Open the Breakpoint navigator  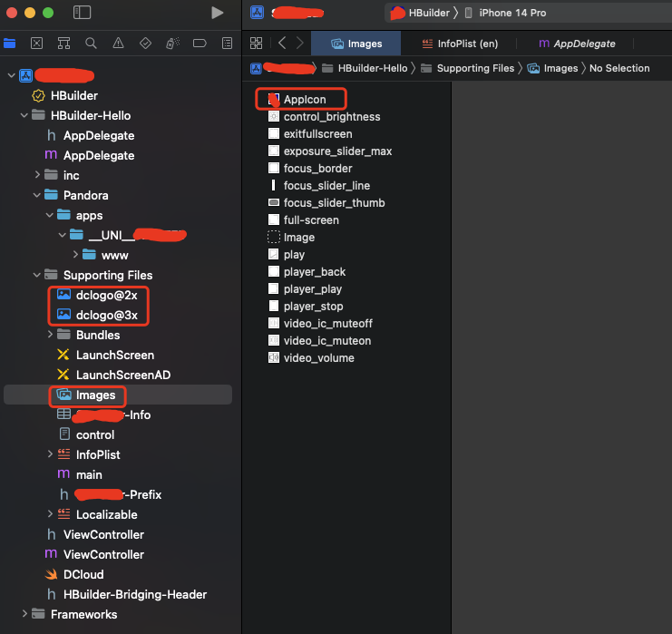200,44
